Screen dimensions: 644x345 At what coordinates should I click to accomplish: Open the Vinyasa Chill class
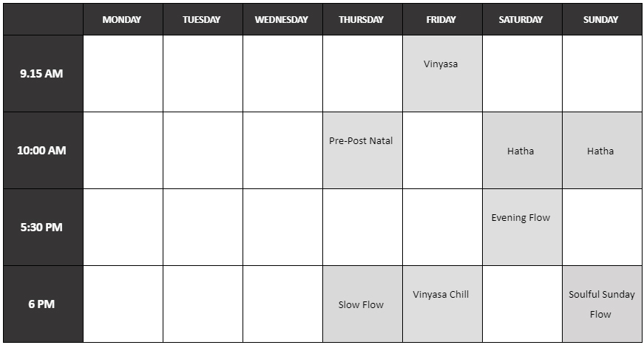point(442,304)
